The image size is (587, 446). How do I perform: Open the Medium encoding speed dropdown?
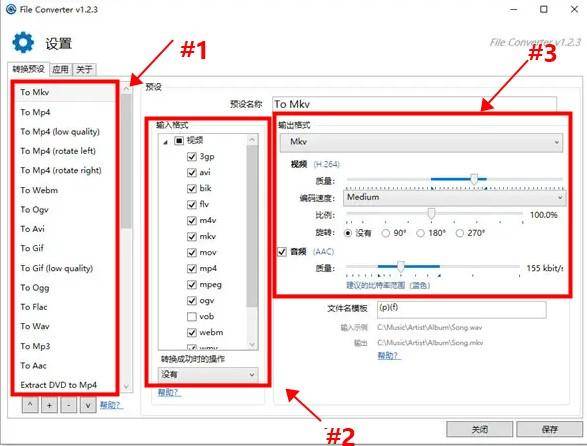tap(454, 198)
